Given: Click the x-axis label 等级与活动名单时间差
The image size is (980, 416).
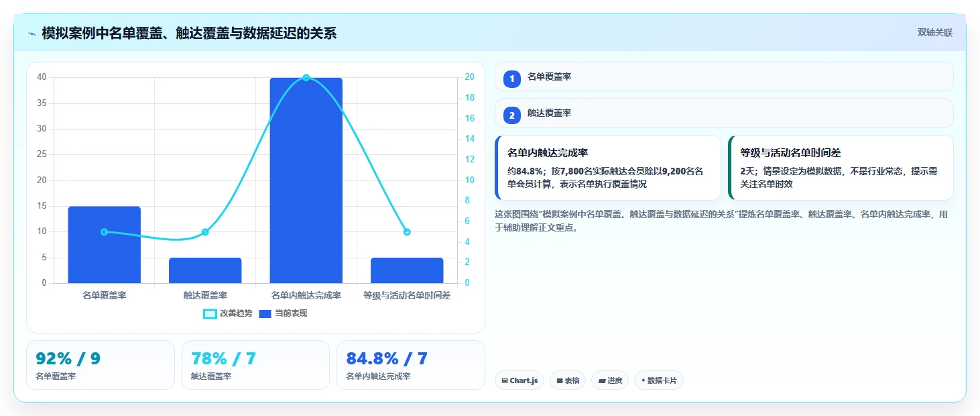Looking at the screenshot, I should point(407,295).
